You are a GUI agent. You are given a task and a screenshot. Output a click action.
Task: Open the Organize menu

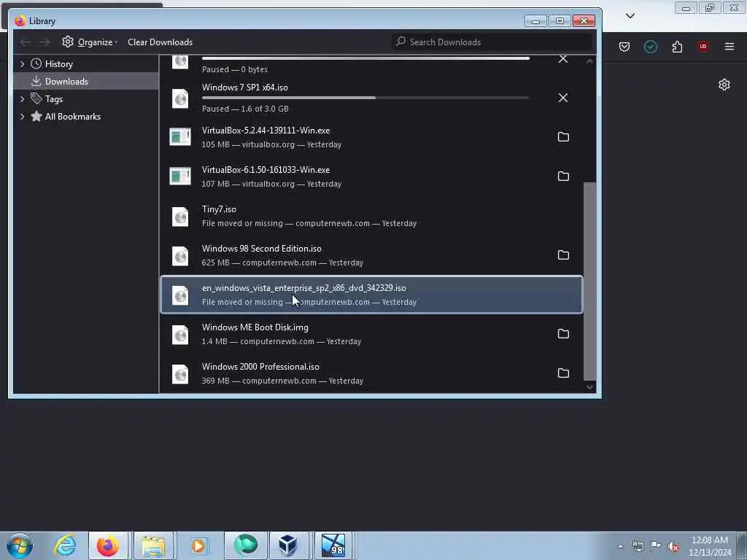tap(90, 42)
